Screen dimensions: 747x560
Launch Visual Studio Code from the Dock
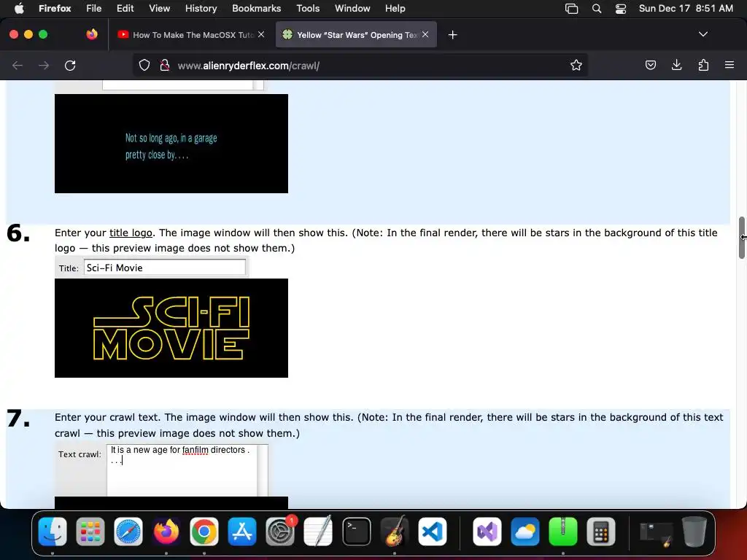(432, 532)
